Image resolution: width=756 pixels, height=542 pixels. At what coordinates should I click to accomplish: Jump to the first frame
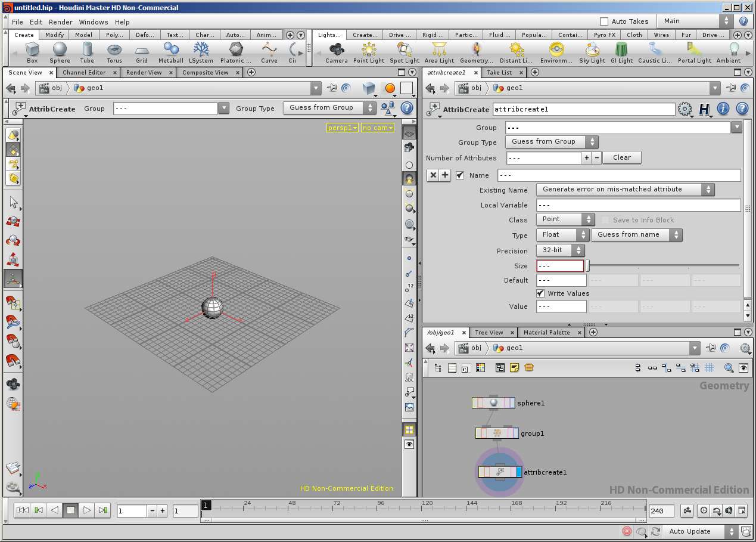pyautogui.click(x=22, y=510)
